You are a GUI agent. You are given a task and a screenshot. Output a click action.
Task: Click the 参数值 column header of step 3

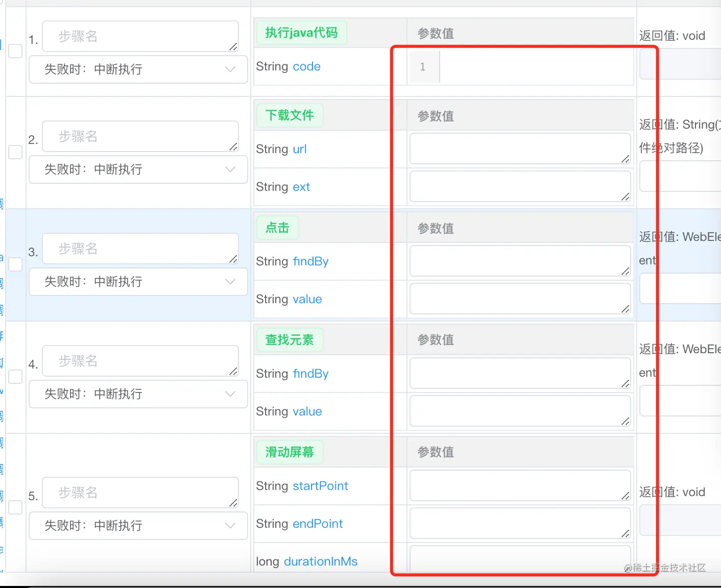click(435, 228)
